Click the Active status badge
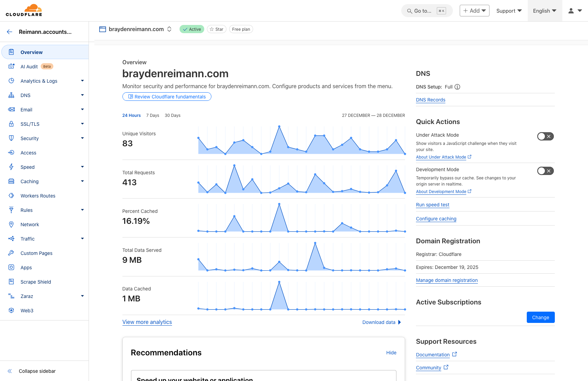This screenshot has height=381, width=588. point(192,29)
